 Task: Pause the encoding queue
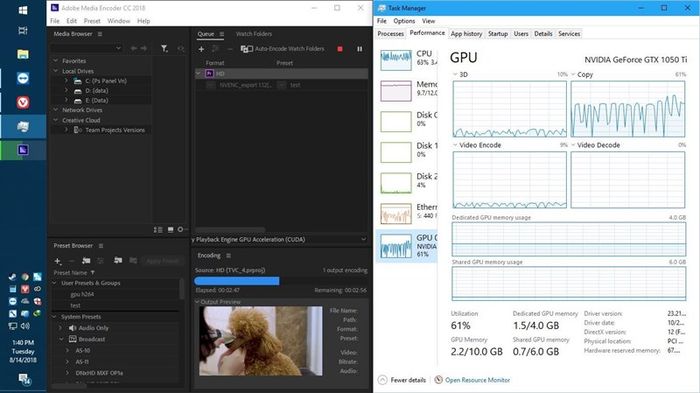click(359, 49)
